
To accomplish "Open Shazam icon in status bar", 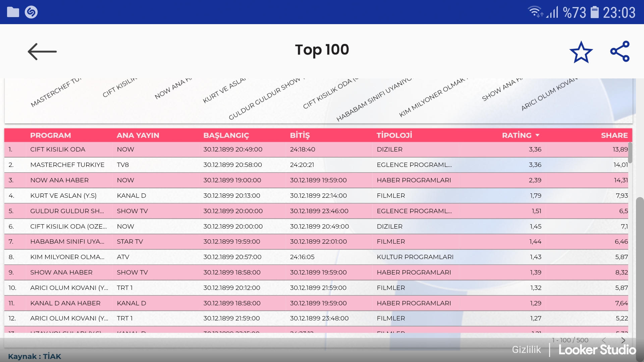I will 31,12.
